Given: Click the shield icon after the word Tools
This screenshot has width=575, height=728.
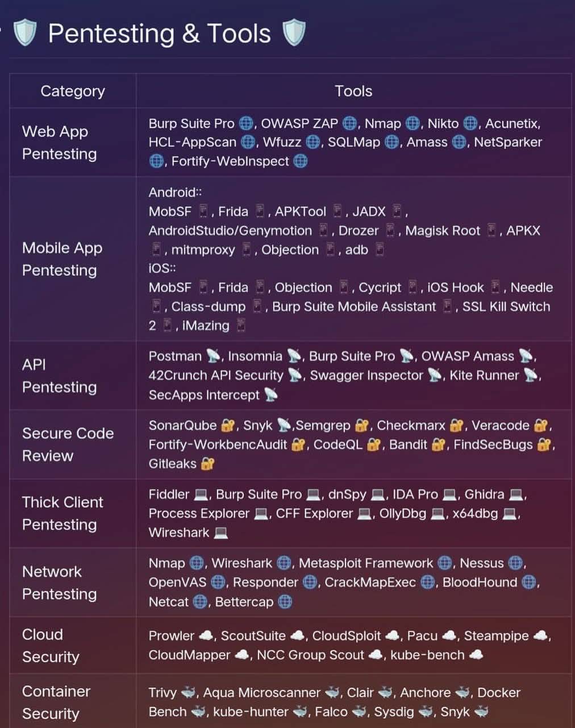Looking at the screenshot, I should pos(294,33).
